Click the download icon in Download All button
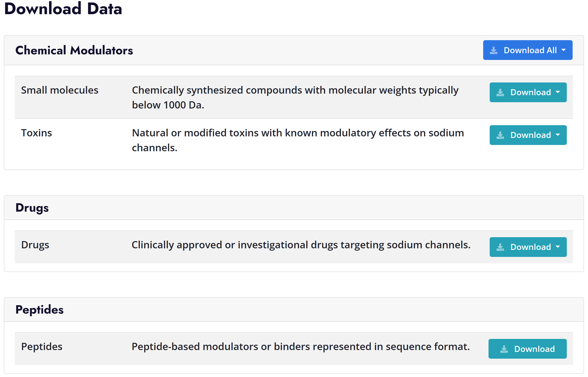The image size is (588, 377). pos(493,50)
